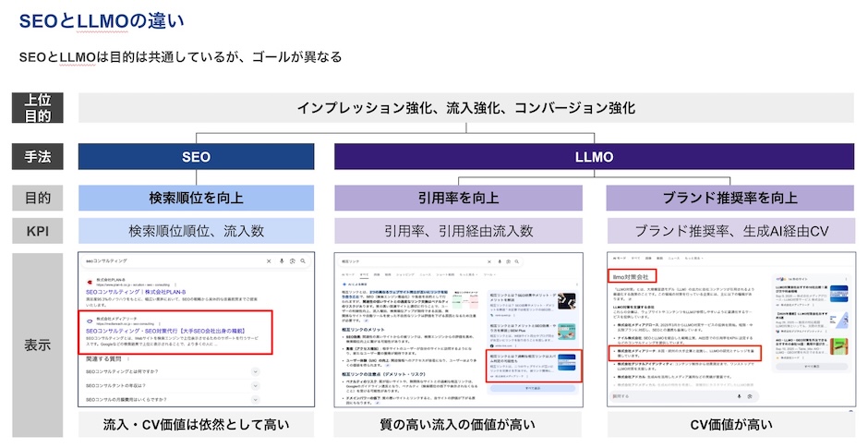This screenshot has width=868, height=448.
Task: Click the seoコンサルティング search input field
Action: (x=195, y=260)
